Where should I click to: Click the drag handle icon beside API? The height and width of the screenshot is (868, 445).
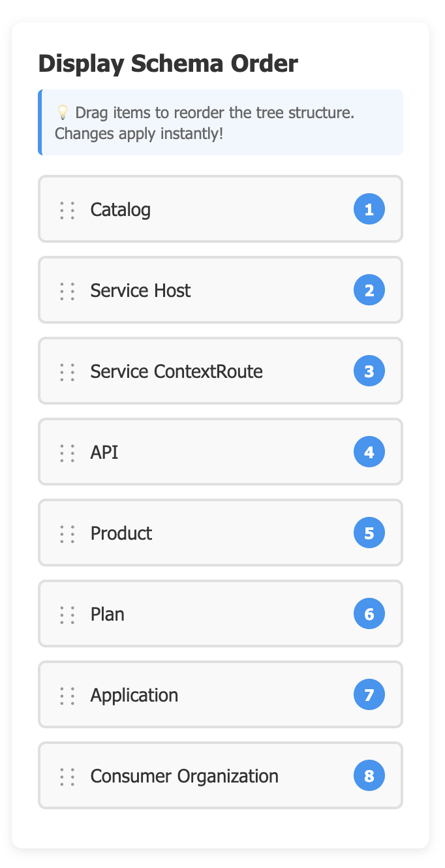coord(67,453)
